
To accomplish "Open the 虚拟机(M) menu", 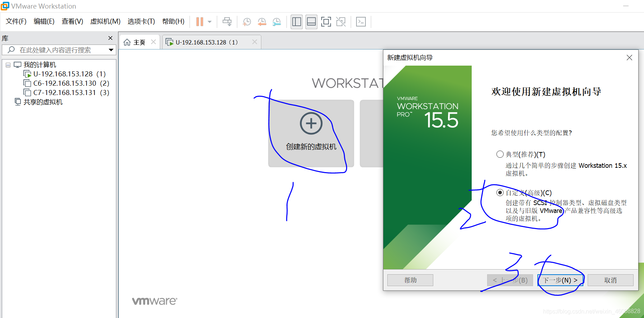I will [x=106, y=22].
